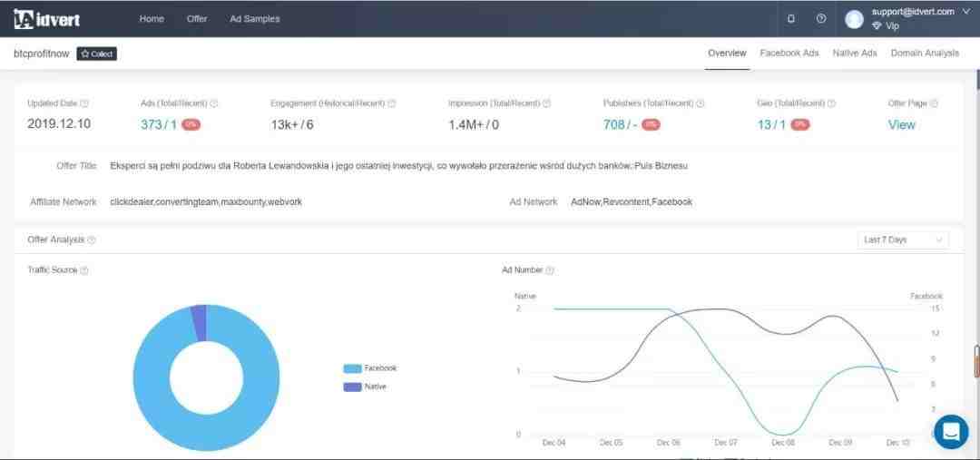Click info icon next to Offer Analysis
The height and width of the screenshot is (460, 980).
pos(92,240)
